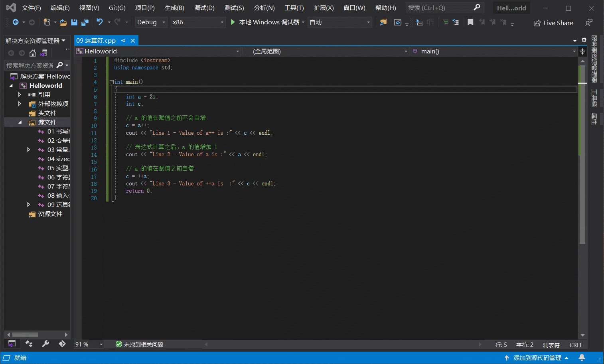Open the Property Manager wrench icon

pyautogui.click(x=45, y=344)
